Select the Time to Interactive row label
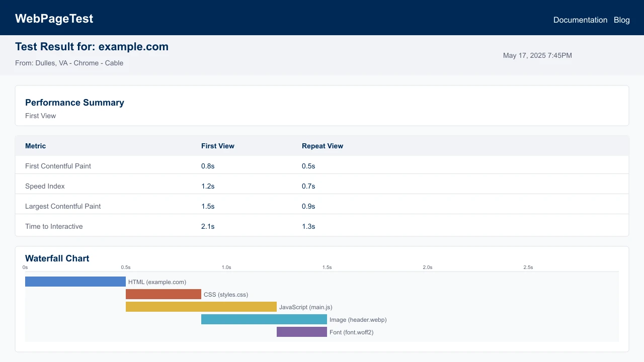 pyautogui.click(x=54, y=226)
